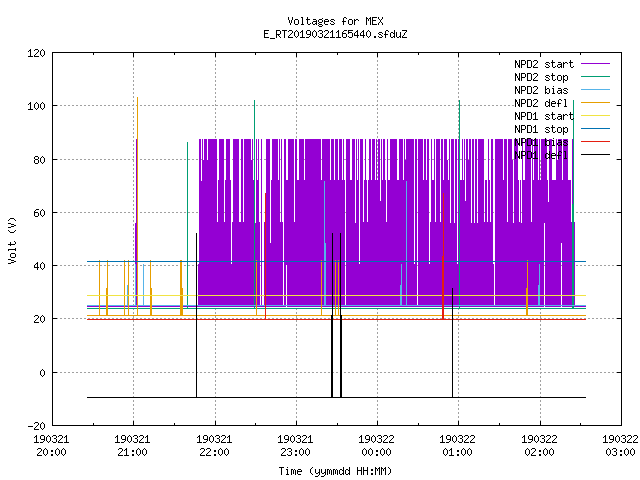640x480 pixels.
Task: Click x-axis tick label 190321 22:00
Action: pos(214,446)
